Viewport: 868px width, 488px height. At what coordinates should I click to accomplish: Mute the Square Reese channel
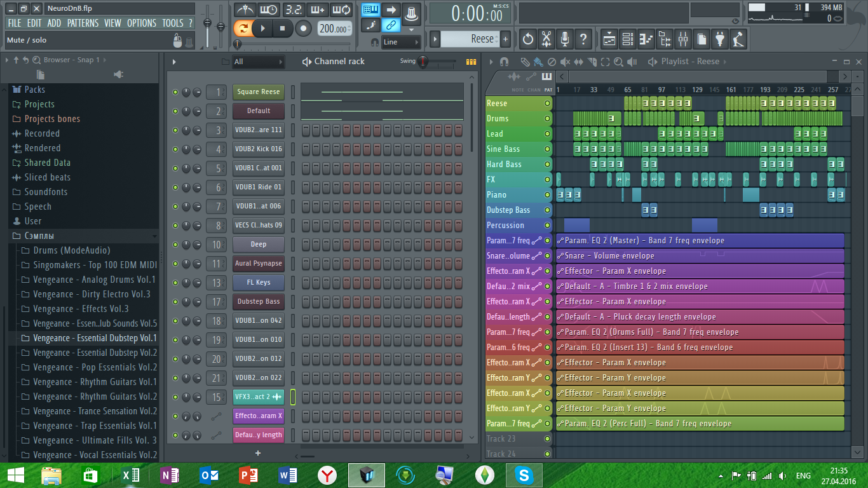coord(175,92)
